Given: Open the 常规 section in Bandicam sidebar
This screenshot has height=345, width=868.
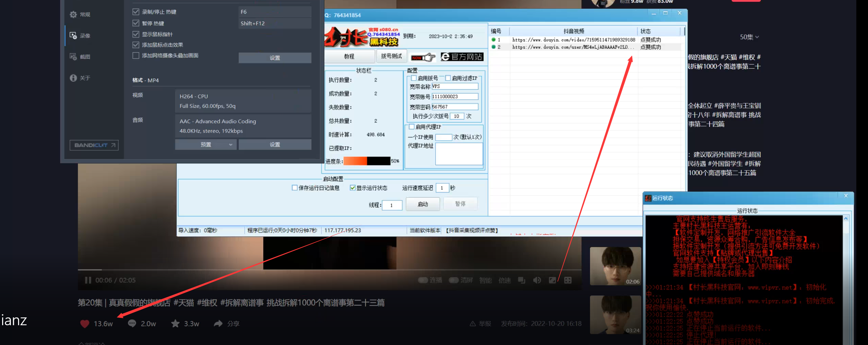Looking at the screenshot, I should [80, 14].
